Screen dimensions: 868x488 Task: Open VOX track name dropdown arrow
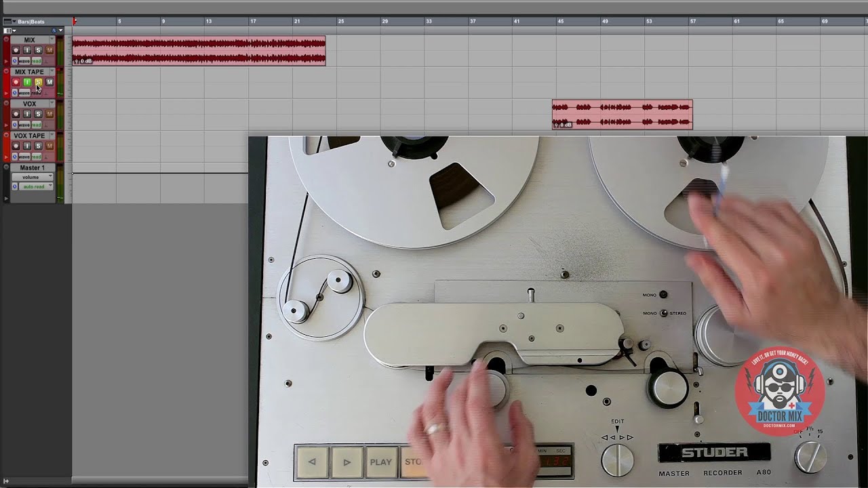[x=52, y=102]
